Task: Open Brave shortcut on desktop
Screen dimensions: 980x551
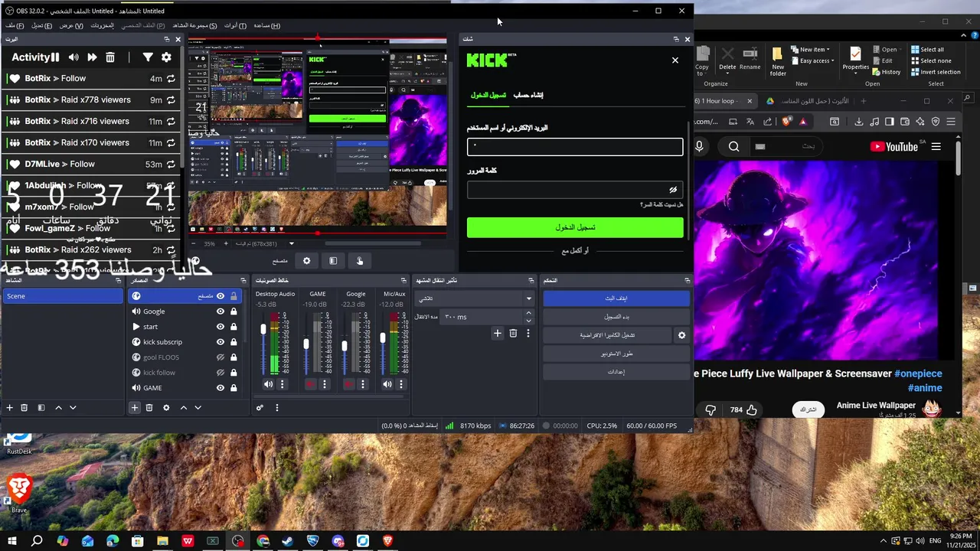Action: coord(19,492)
